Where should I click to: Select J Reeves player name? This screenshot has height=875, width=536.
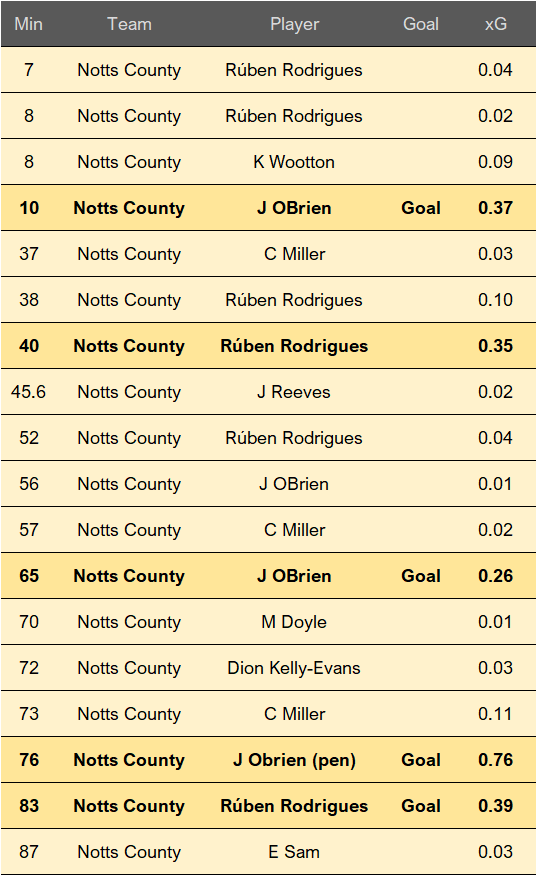[x=294, y=392]
